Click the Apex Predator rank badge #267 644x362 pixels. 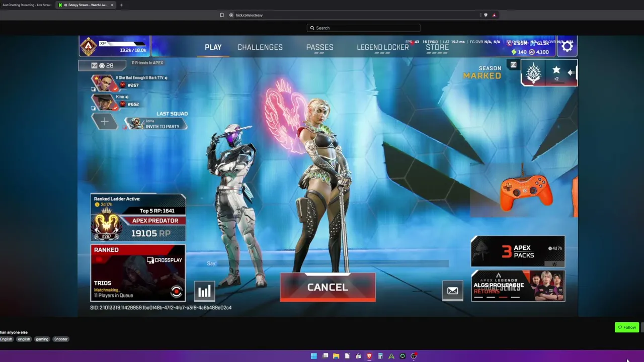pyautogui.click(x=107, y=225)
